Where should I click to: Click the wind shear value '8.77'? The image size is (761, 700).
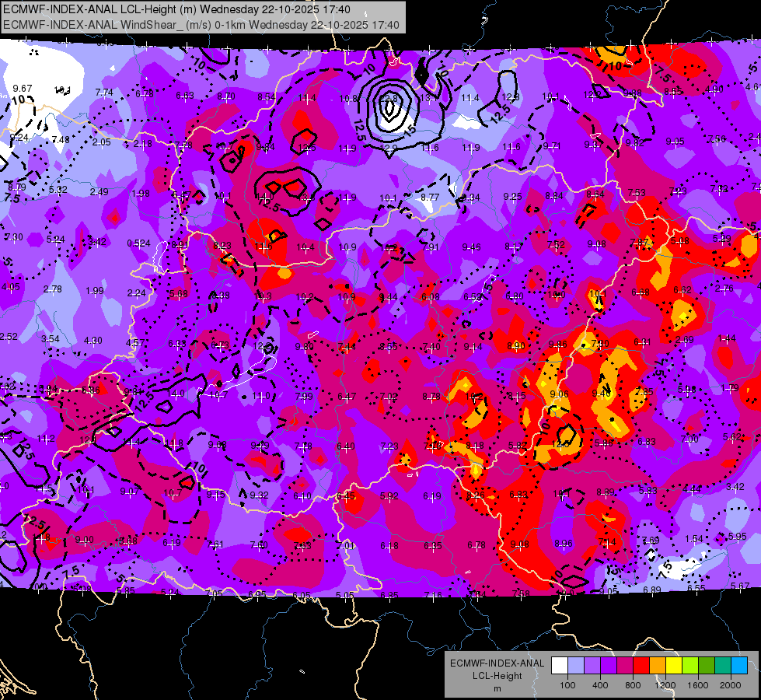pos(430,198)
